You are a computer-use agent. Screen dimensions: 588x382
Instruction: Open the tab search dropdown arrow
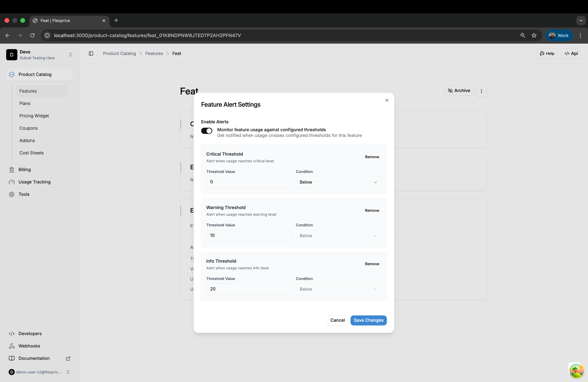point(581,21)
